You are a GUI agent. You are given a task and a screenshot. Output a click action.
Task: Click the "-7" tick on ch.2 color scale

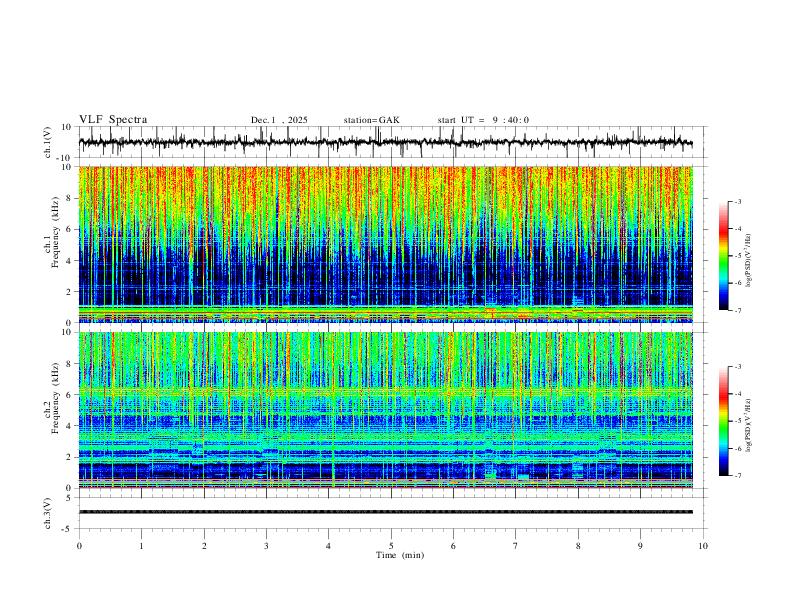[738, 476]
